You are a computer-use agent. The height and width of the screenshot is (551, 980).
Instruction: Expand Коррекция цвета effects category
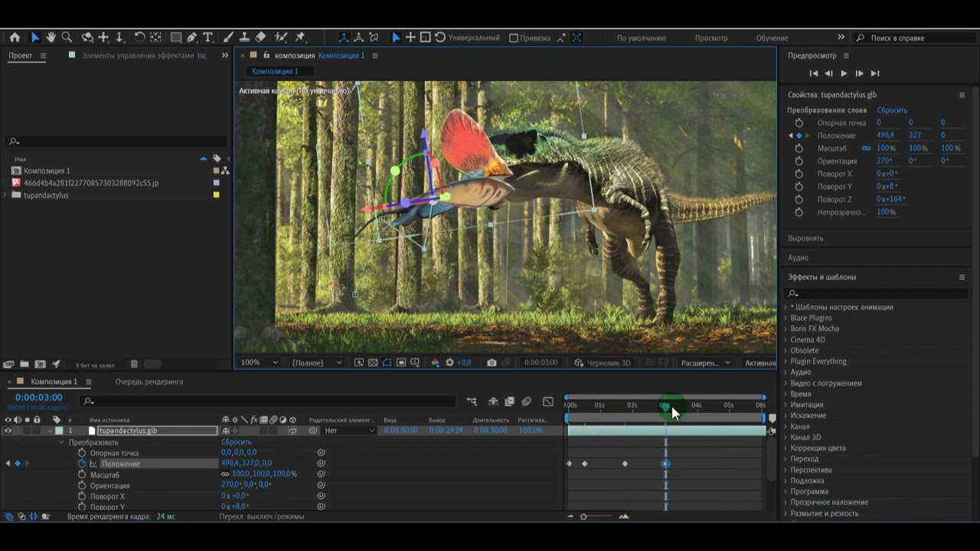(785, 448)
